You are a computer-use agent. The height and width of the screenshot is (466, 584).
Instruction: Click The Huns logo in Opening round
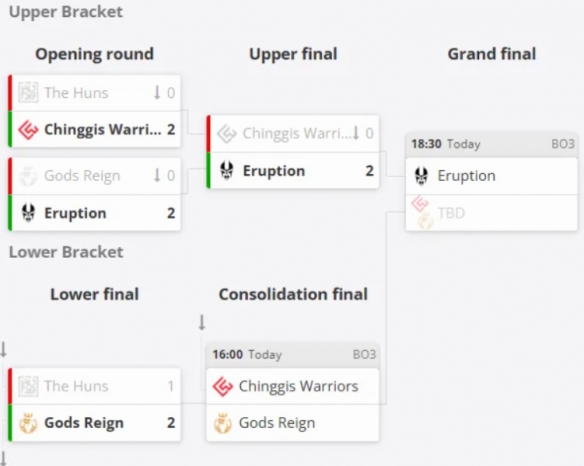28,92
